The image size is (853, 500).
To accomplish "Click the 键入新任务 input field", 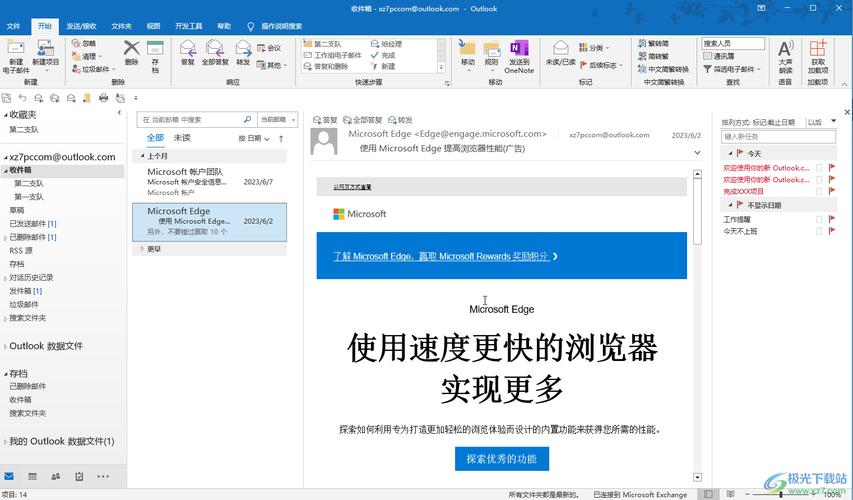I will pyautogui.click(x=778, y=137).
